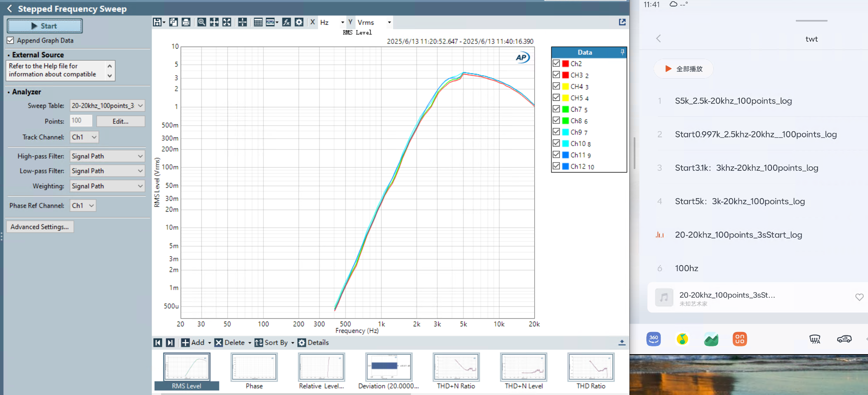Uncheck Ch11 9 trace checkbox
Image resolution: width=868 pixels, height=395 pixels.
(556, 155)
